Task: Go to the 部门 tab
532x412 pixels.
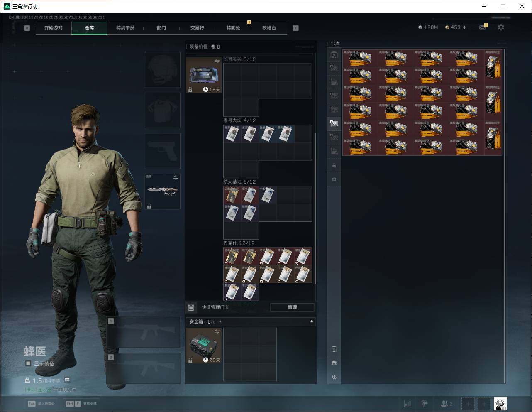Action: point(161,28)
